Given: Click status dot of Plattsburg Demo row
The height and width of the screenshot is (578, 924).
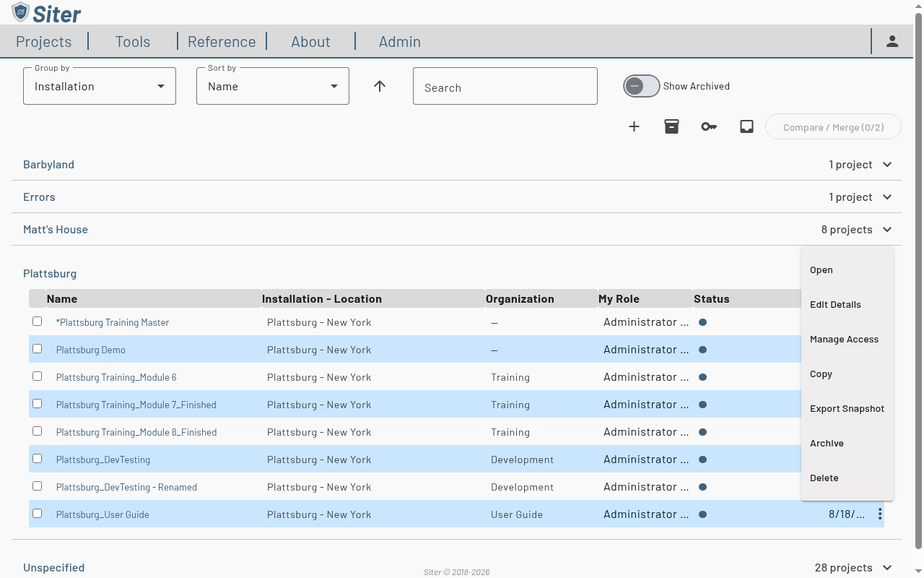Looking at the screenshot, I should 702,350.
